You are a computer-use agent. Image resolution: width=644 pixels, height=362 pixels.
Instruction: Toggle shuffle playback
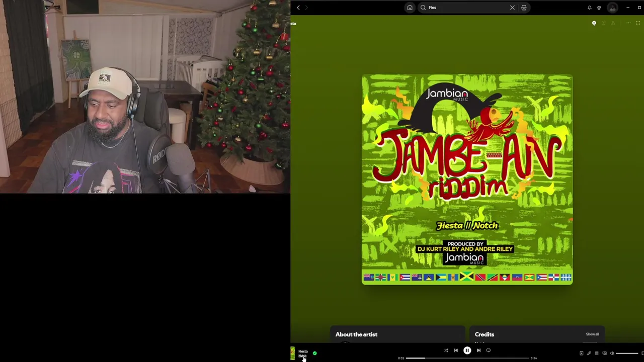coord(446,350)
